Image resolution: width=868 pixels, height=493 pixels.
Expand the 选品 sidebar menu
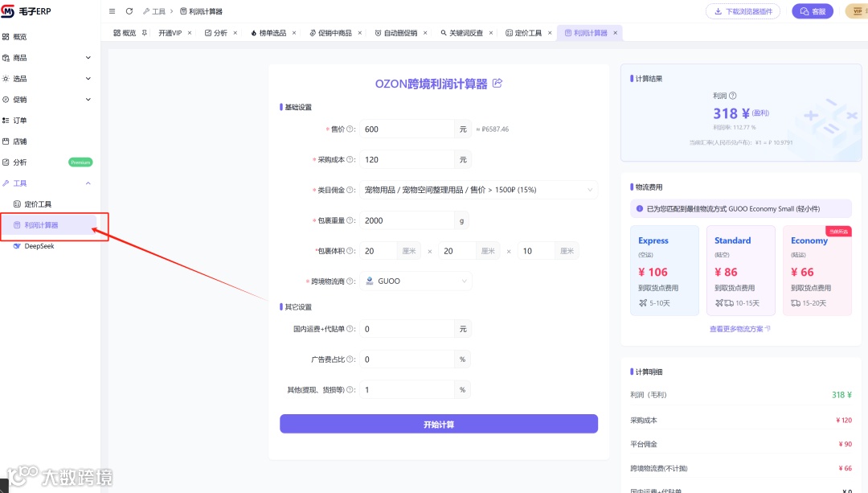click(88, 79)
